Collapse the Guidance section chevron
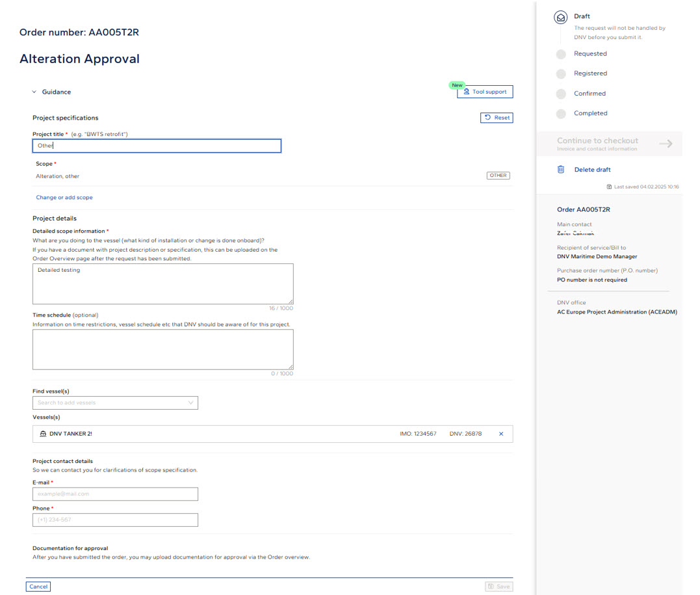 click(x=34, y=92)
